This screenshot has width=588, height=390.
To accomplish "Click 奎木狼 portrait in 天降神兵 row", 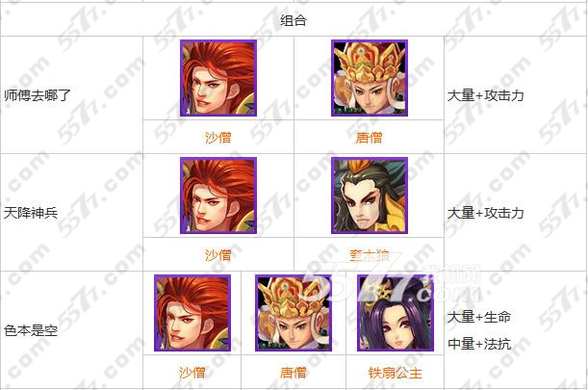I will click(370, 195).
